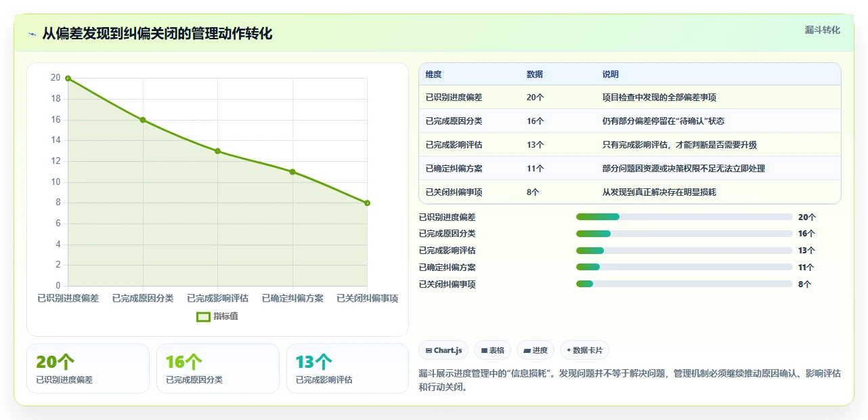Image resolution: width=868 pixels, height=420 pixels.
Task: Click the 13个 cell in the table
Action: tap(536, 145)
